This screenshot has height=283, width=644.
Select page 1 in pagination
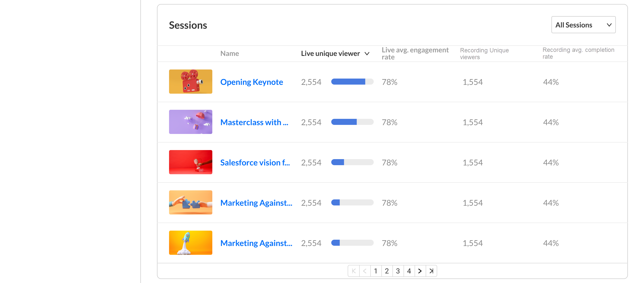coord(376,271)
